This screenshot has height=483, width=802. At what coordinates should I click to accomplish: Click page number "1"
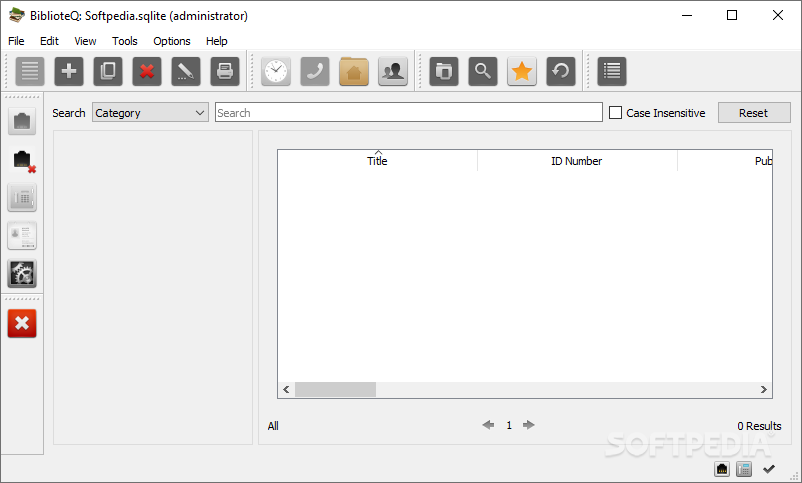click(x=509, y=425)
